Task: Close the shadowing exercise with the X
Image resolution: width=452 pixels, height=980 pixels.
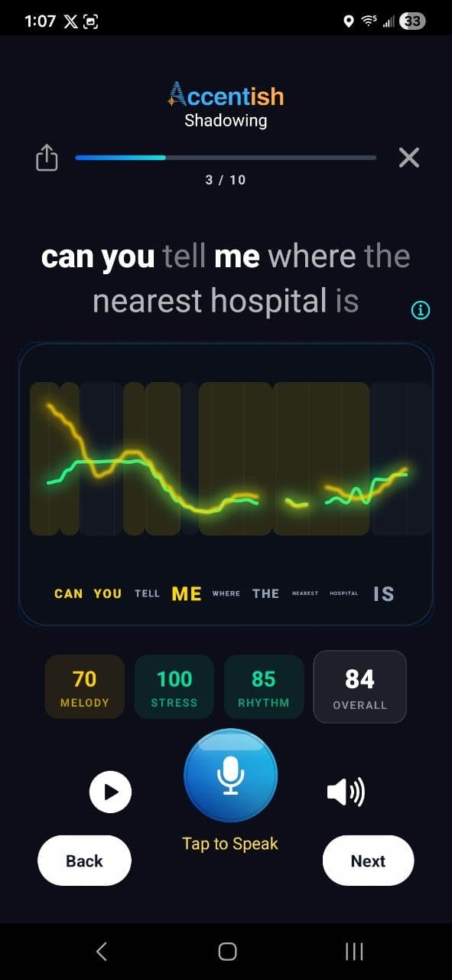Action: coord(409,158)
